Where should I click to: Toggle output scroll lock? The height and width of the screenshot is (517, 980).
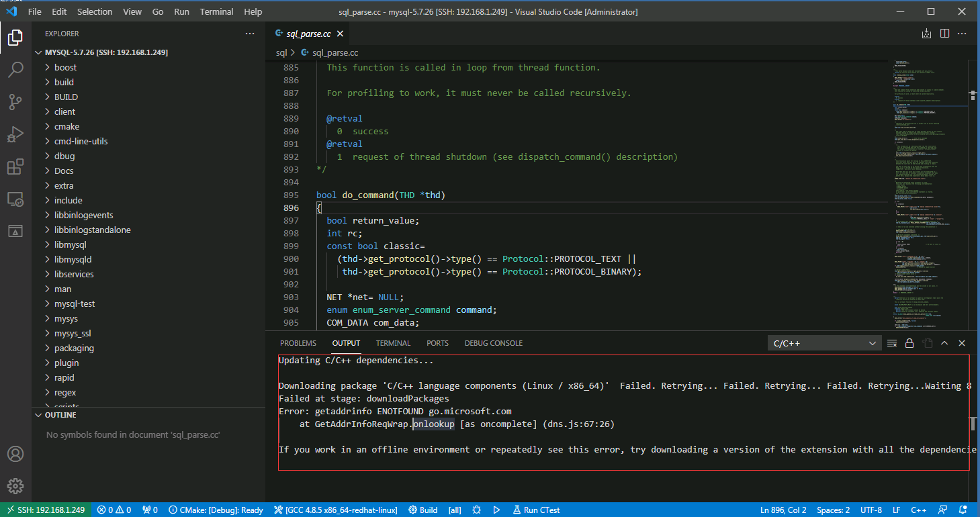coord(909,343)
